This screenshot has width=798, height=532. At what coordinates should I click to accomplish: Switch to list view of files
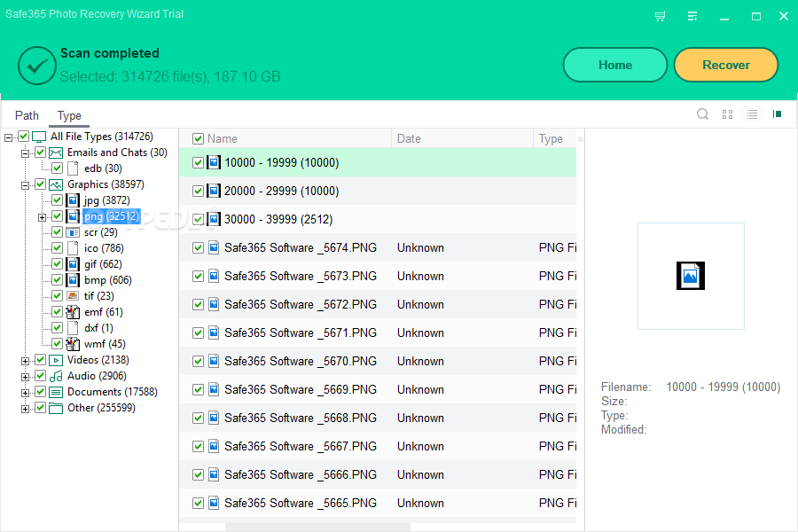[x=752, y=114]
